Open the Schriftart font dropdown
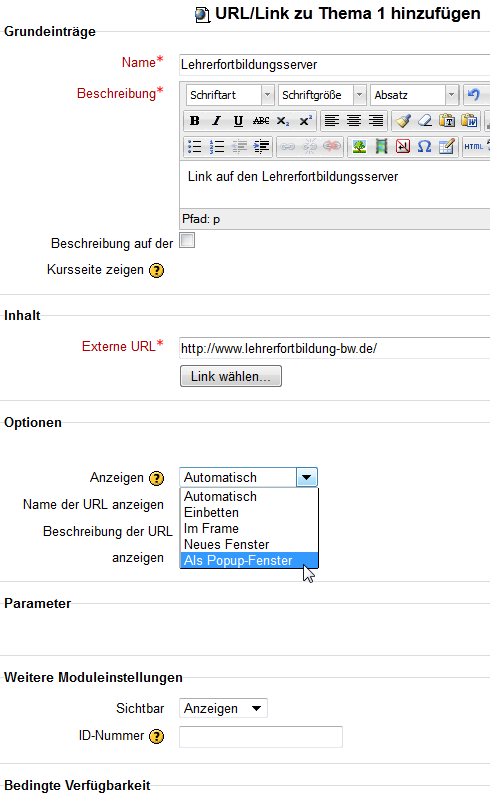This screenshot has height=795, width=490. tap(230, 95)
